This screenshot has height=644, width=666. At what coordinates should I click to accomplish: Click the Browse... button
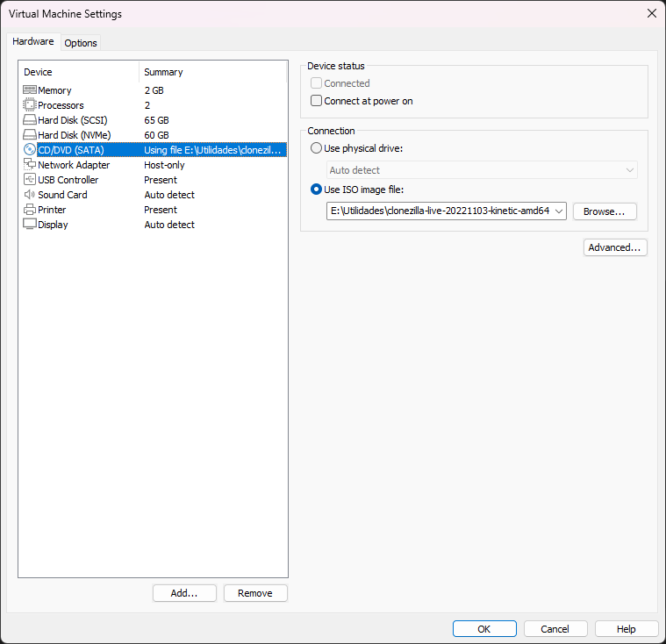tap(605, 211)
